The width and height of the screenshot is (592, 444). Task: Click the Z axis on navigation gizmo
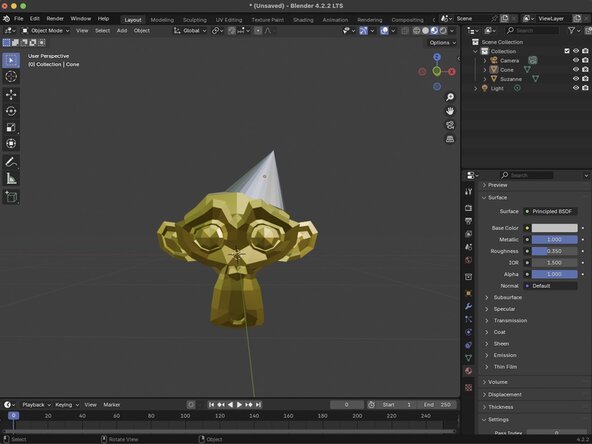pyautogui.click(x=437, y=57)
